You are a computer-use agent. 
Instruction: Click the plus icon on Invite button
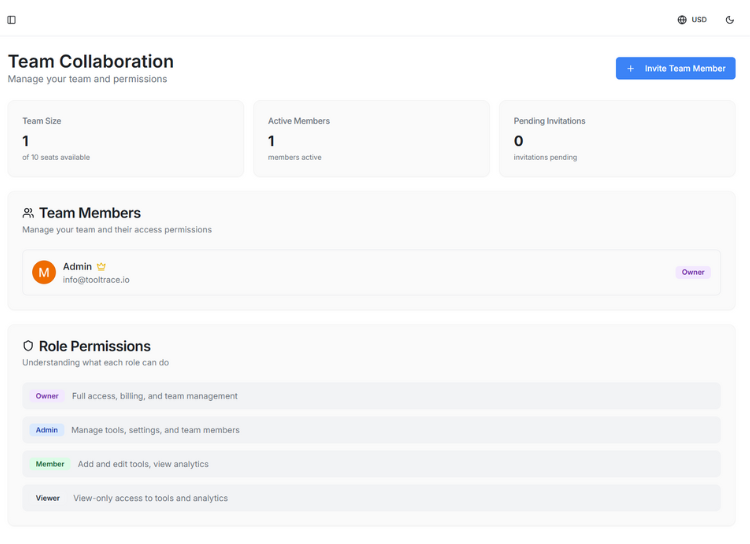(631, 68)
